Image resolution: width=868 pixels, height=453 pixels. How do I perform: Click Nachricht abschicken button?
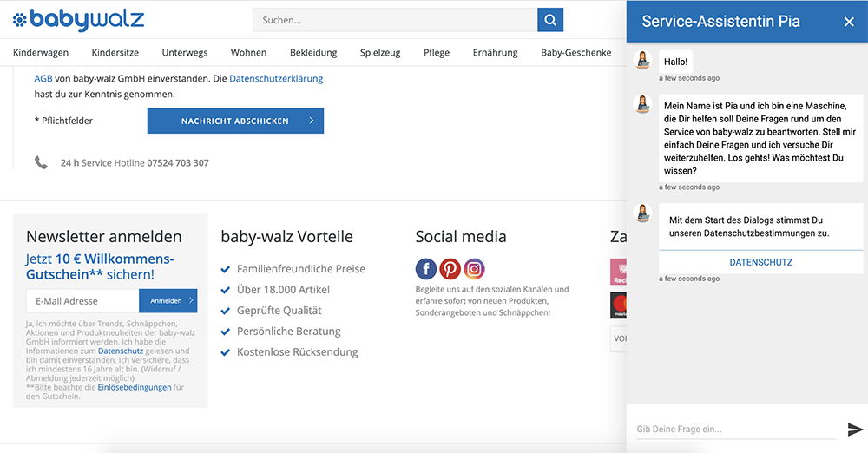coord(235,121)
